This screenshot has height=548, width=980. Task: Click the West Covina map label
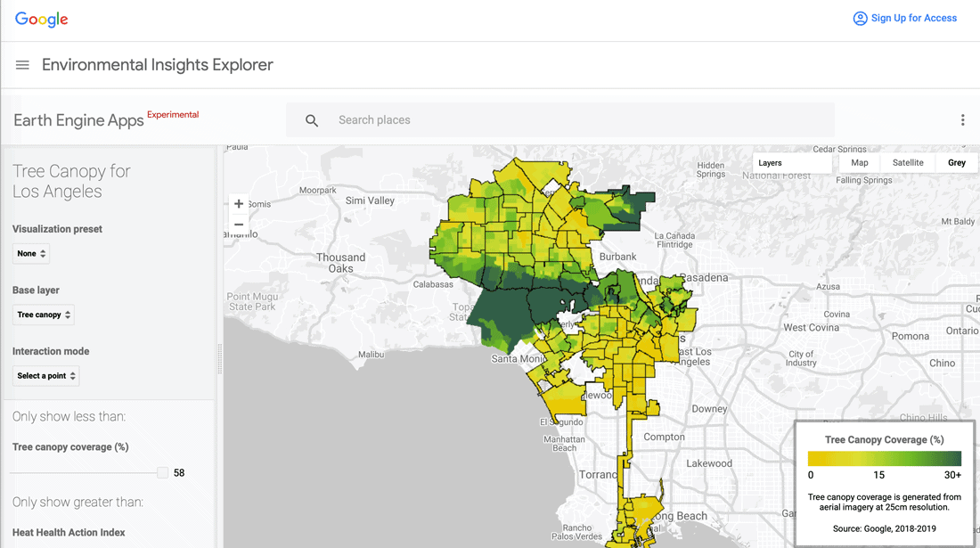[x=812, y=327]
